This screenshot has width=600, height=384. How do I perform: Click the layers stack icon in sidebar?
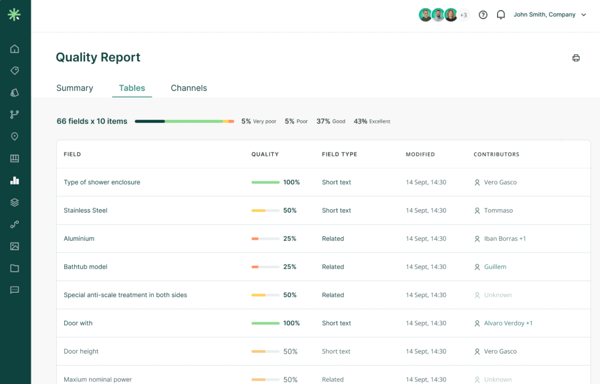click(15, 202)
